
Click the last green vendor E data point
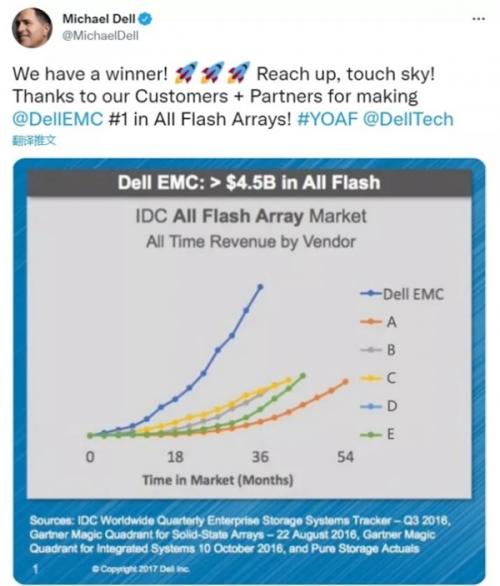[x=303, y=376]
